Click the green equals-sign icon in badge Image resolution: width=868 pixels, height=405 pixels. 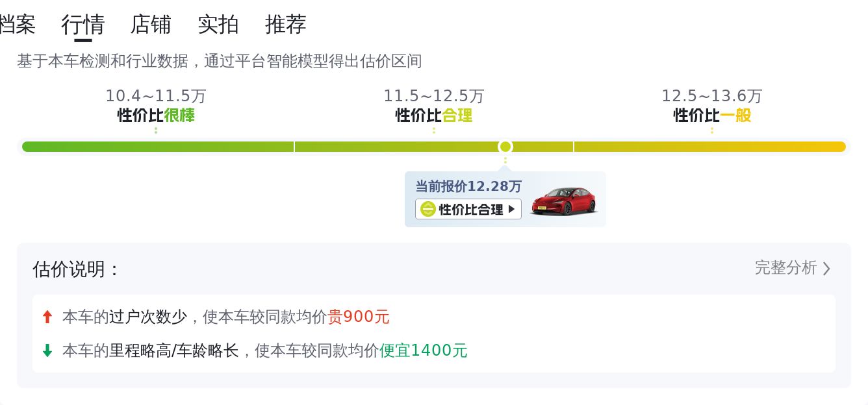pos(428,209)
